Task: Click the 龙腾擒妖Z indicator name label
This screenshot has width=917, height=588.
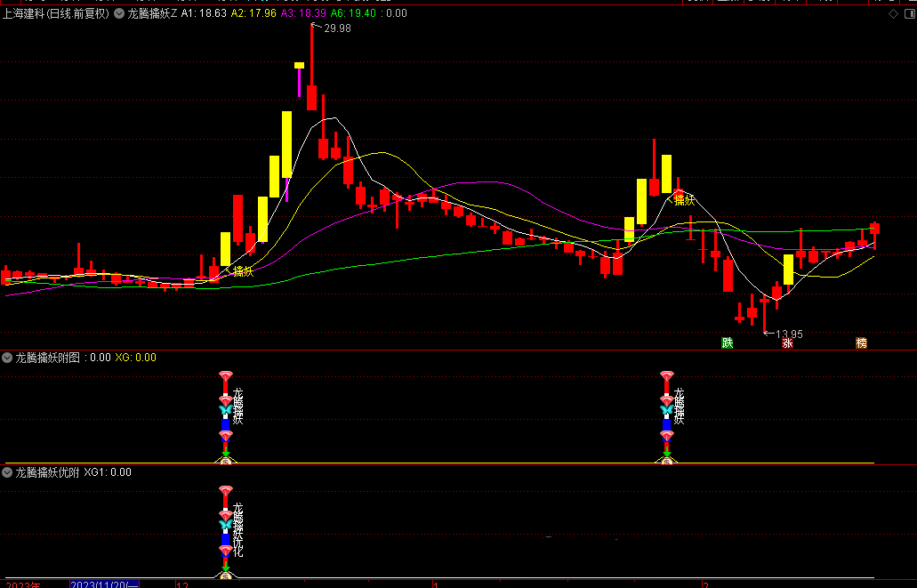Action: (152, 13)
